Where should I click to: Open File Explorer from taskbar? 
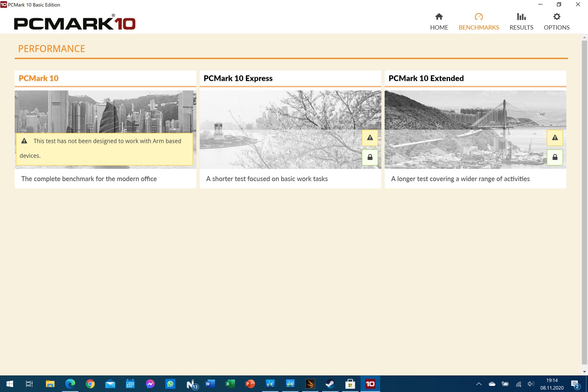coord(50,384)
